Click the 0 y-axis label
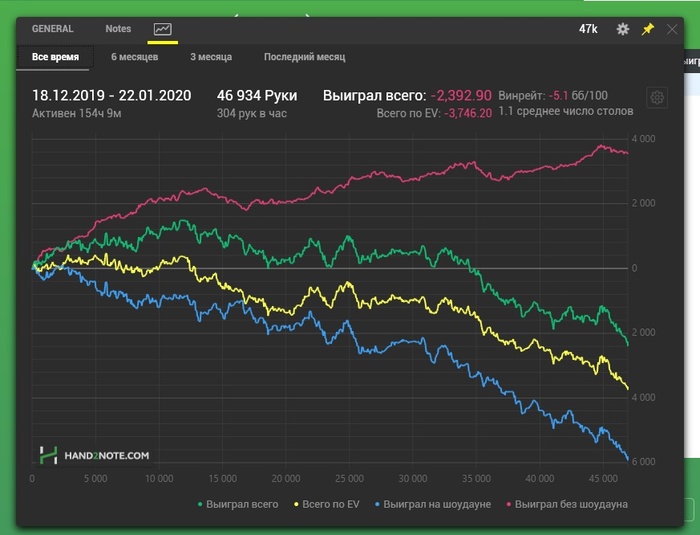The image size is (700, 535). [634, 268]
